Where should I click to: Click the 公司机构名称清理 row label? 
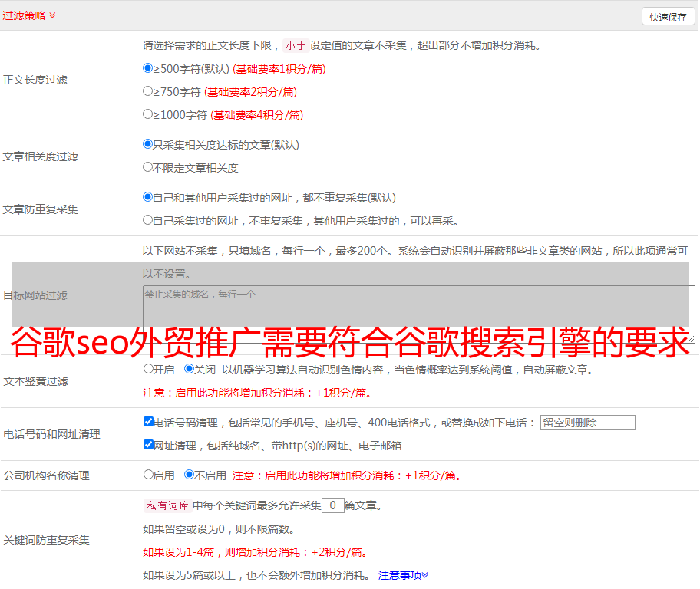[x=46, y=475]
